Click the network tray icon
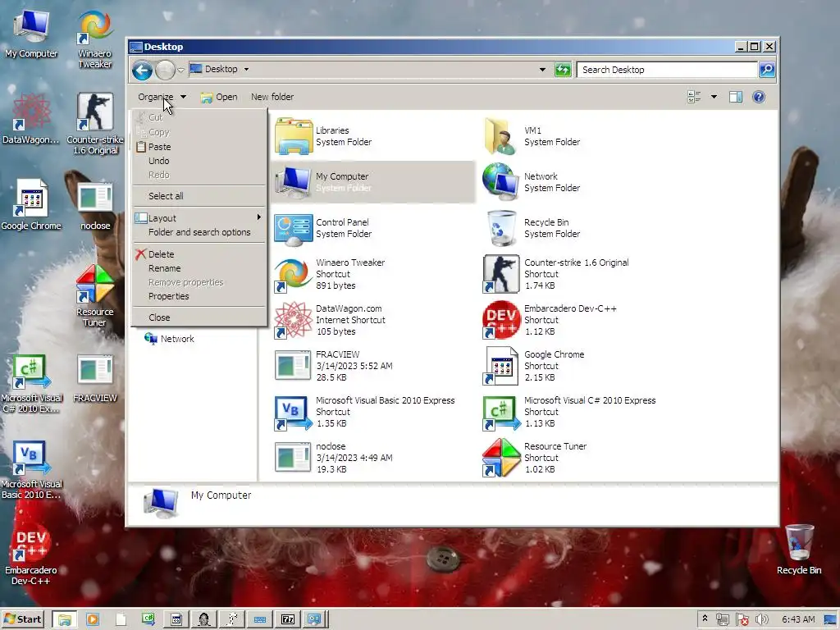This screenshot has width=840, height=630. coord(722,619)
